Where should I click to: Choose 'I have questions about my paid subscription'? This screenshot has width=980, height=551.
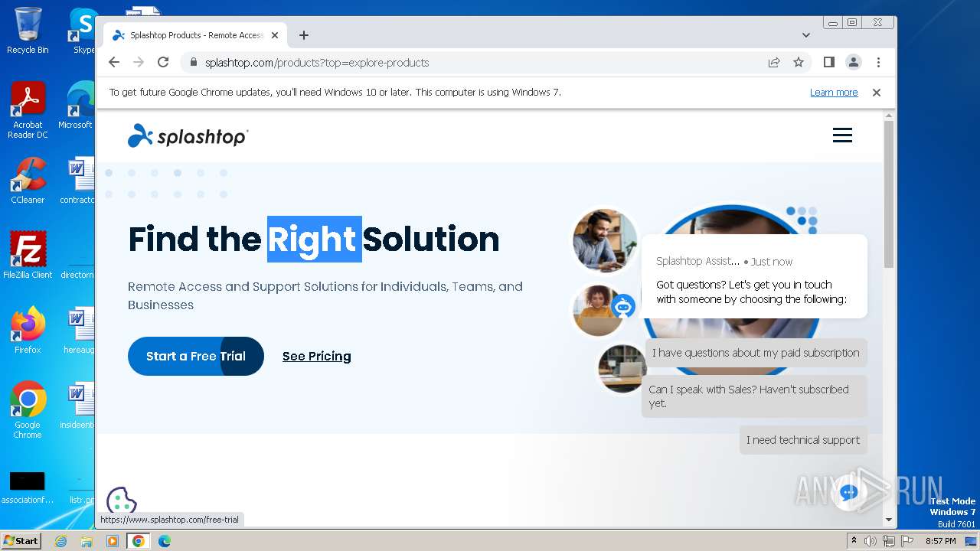click(x=756, y=353)
